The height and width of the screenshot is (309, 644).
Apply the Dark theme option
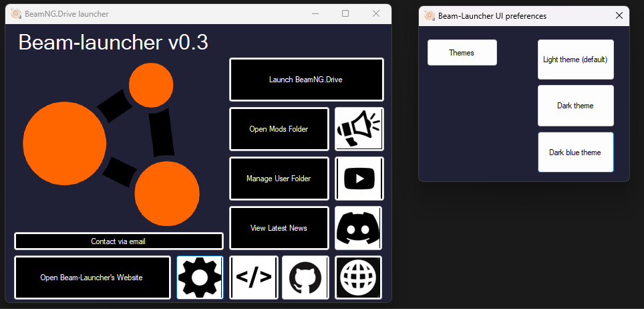[576, 106]
